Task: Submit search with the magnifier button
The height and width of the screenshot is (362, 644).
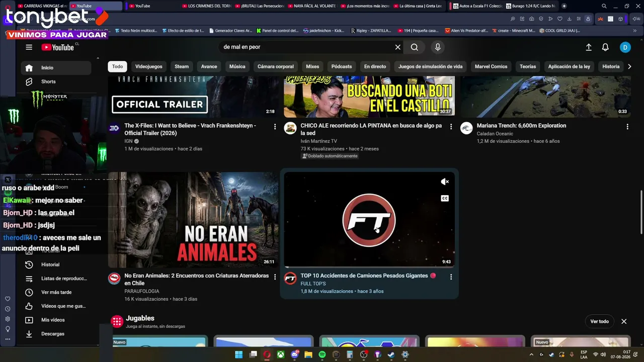Action: [x=414, y=47]
